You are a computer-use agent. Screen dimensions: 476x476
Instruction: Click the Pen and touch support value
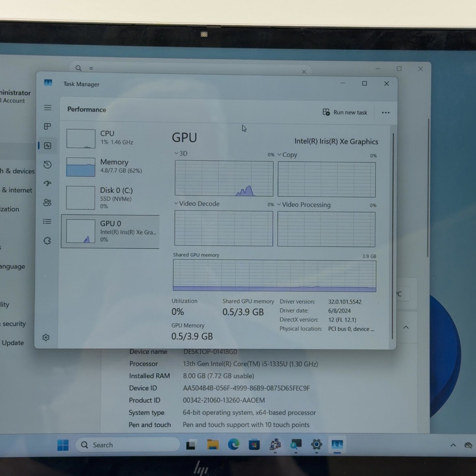pyautogui.click(x=246, y=425)
